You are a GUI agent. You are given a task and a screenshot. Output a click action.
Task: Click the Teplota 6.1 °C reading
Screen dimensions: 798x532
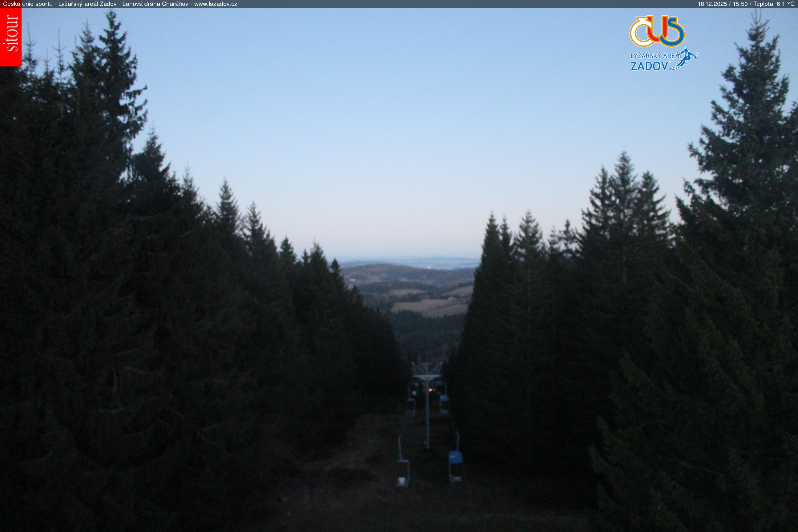[774, 4]
